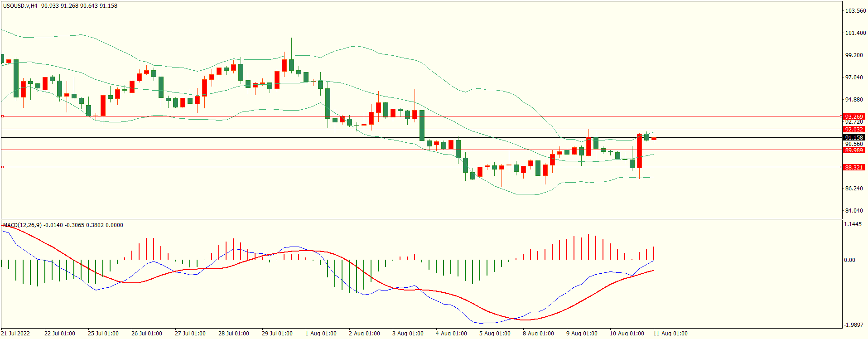
Task: Select the 89.989 red price level label
Action: (x=854, y=150)
